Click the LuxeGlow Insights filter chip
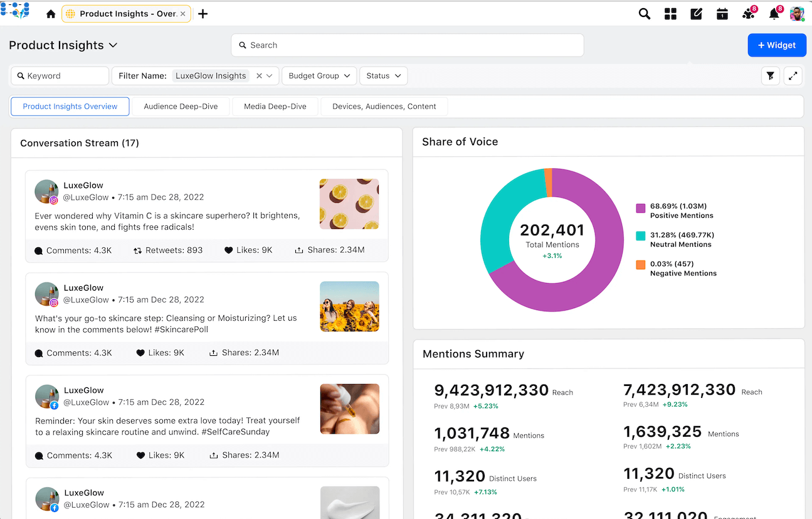 pos(211,76)
